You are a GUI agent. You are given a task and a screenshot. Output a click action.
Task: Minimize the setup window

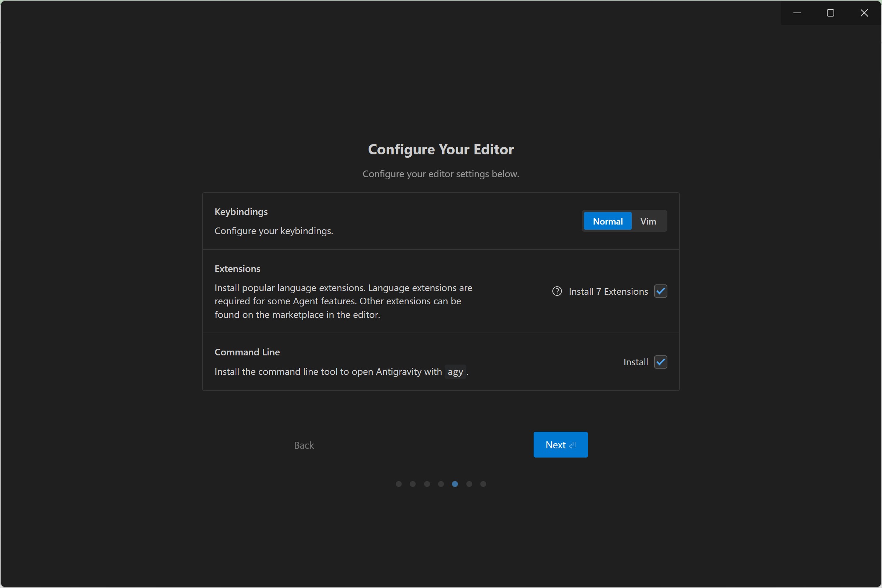[797, 13]
